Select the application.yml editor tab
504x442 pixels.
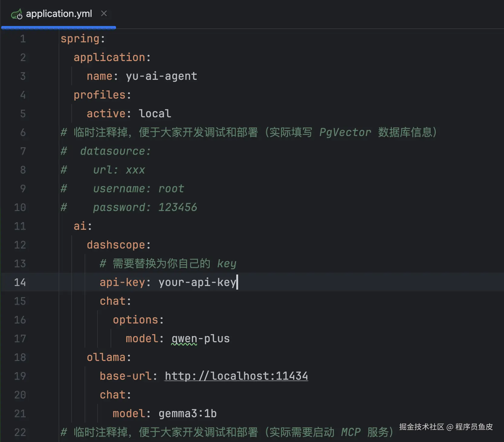tap(59, 14)
